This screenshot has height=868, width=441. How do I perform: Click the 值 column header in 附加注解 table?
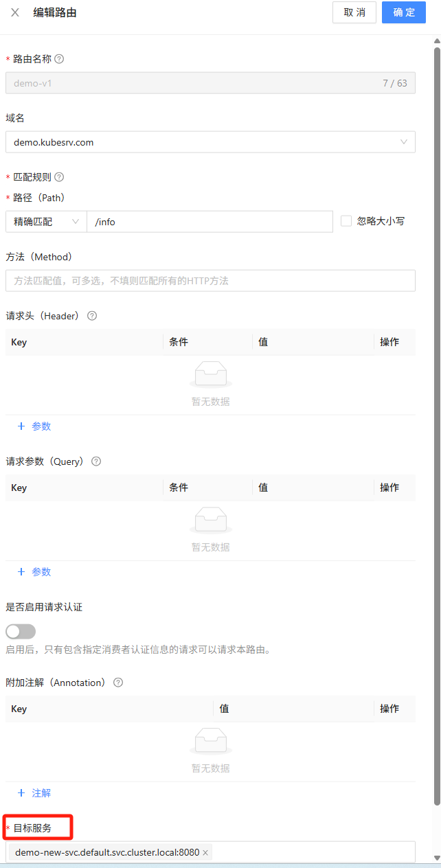[x=225, y=709]
